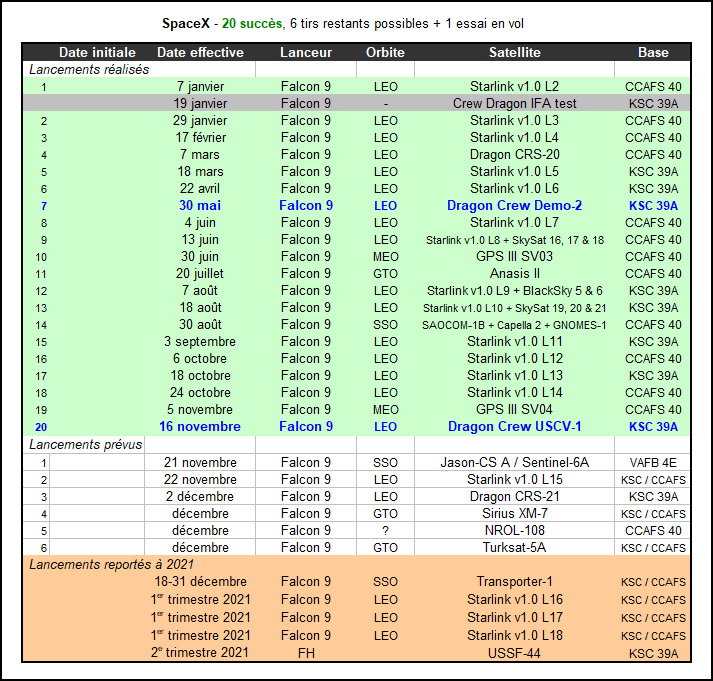Click 'Starlink v1.0 L16' satellite cell
Screen dimensions: 713x681
[x=515, y=599]
